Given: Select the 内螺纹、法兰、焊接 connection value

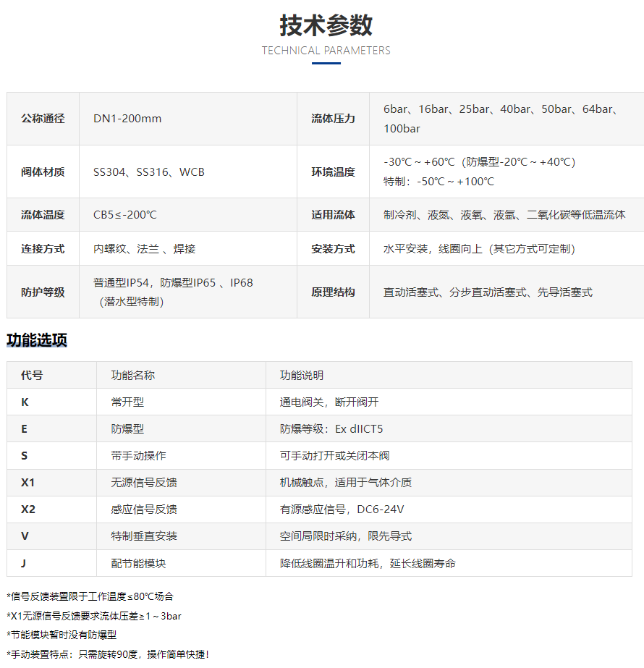Looking at the screenshot, I should (x=144, y=249).
